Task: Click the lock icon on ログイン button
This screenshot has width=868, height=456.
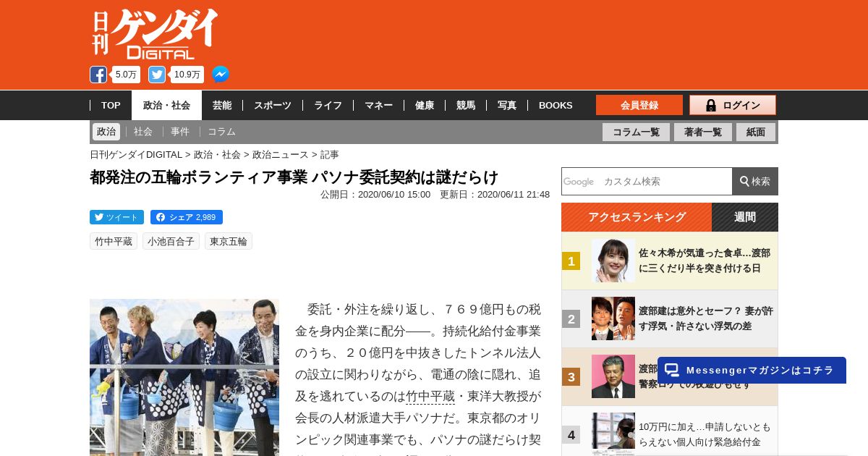Action: [711, 106]
